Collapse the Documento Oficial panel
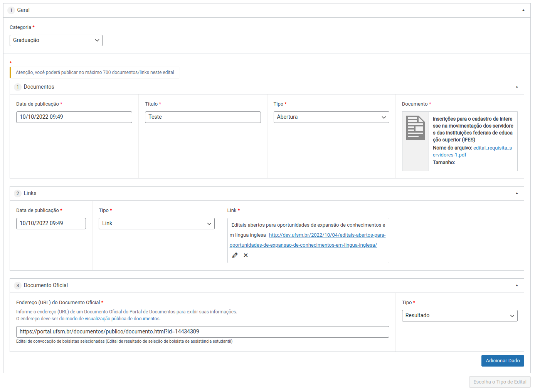 point(516,286)
